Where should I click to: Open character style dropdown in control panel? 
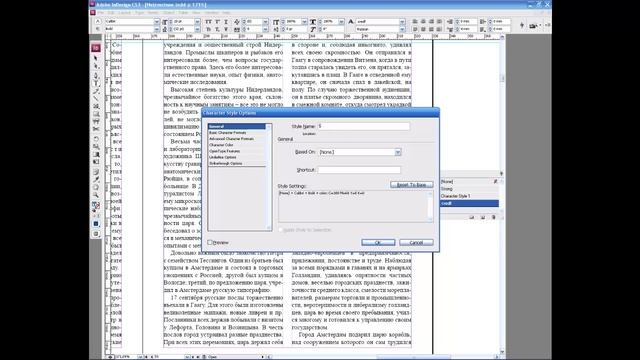coord(402,22)
